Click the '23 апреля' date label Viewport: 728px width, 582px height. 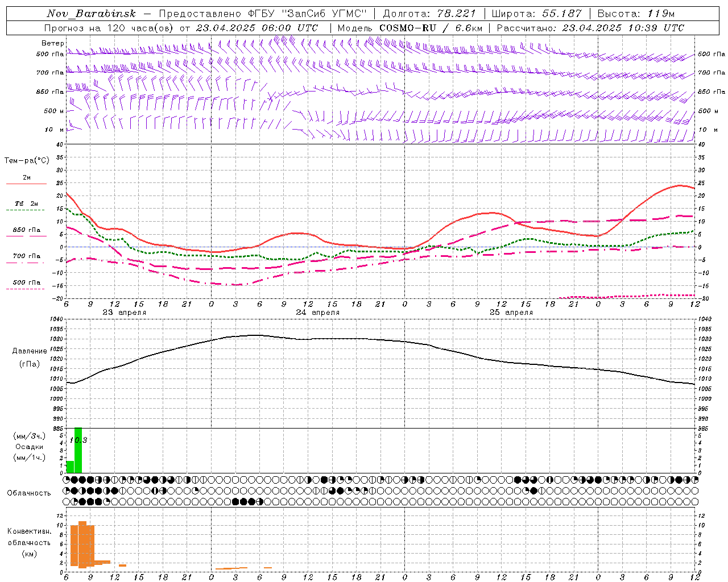124,313
